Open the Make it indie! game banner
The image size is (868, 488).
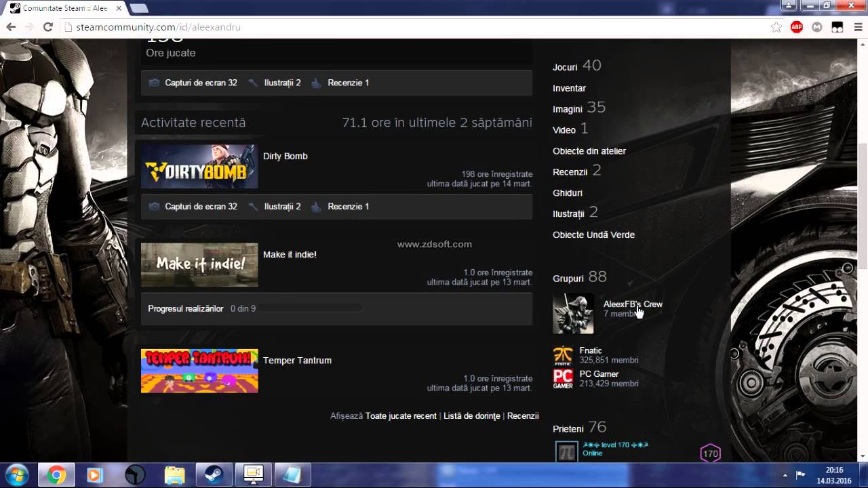pyautogui.click(x=199, y=265)
